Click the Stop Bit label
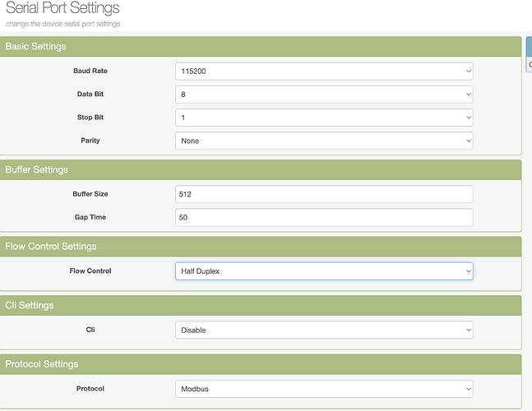Image resolution: width=532 pixels, height=411 pixels. [90, 118]
